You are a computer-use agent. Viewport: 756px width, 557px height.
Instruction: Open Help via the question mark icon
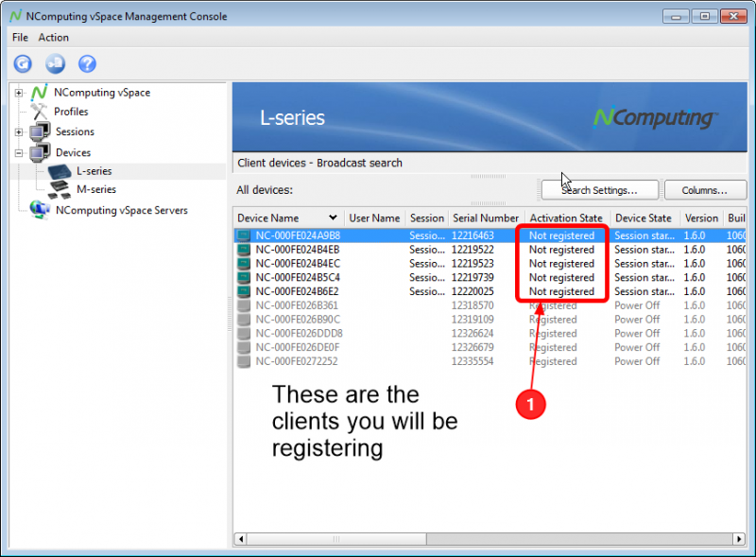[87, 63]
